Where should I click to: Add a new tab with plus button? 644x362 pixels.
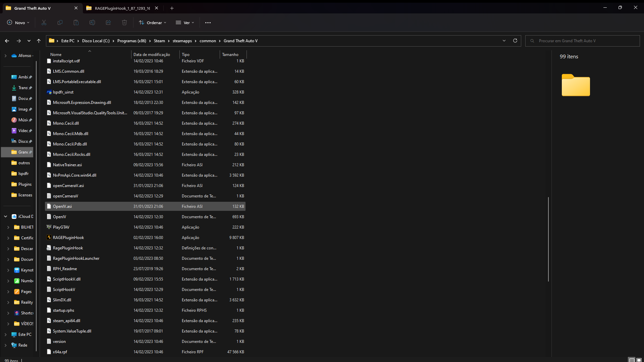click(x=172, y=8)
